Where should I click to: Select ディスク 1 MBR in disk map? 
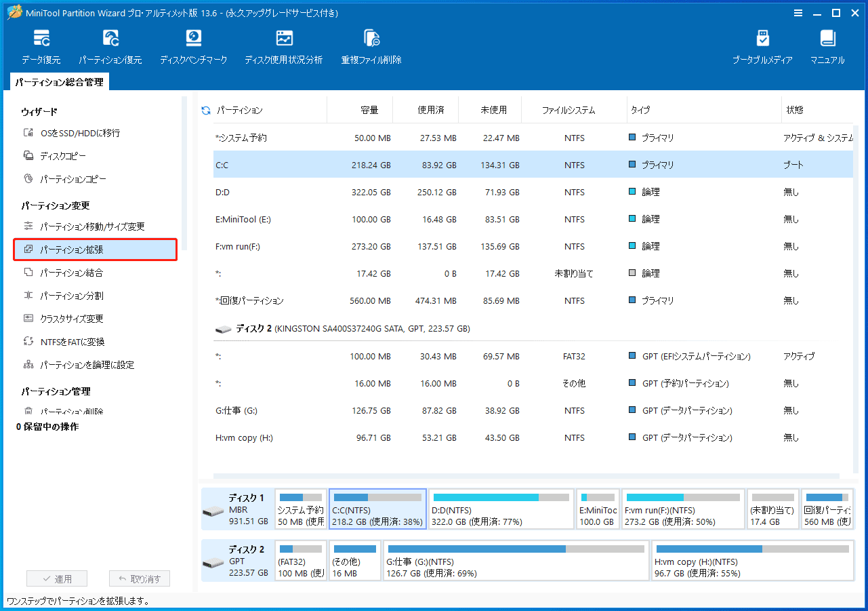(x=238, y=509)
